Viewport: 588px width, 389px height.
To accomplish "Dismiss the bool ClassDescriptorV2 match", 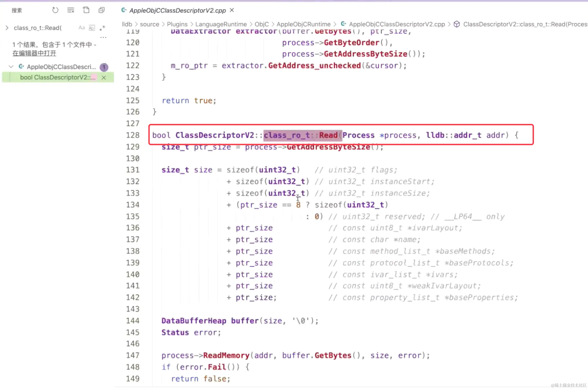I will (104, 78).
